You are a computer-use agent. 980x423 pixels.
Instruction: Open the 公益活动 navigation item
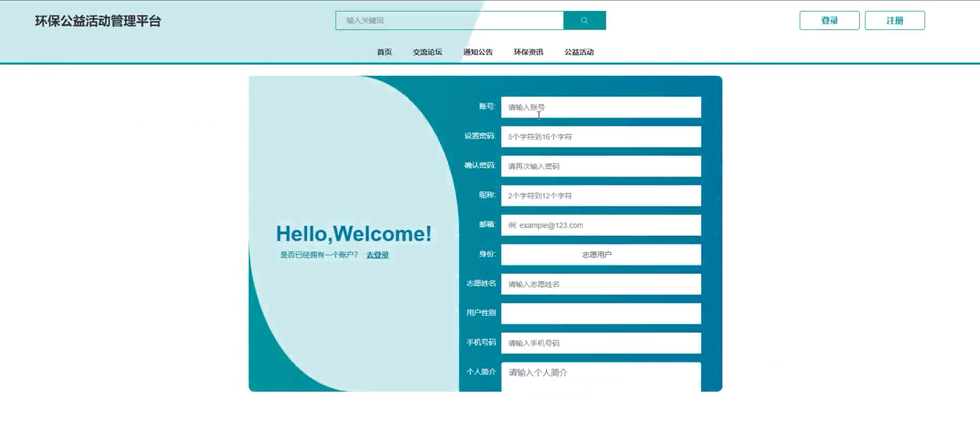579,52
